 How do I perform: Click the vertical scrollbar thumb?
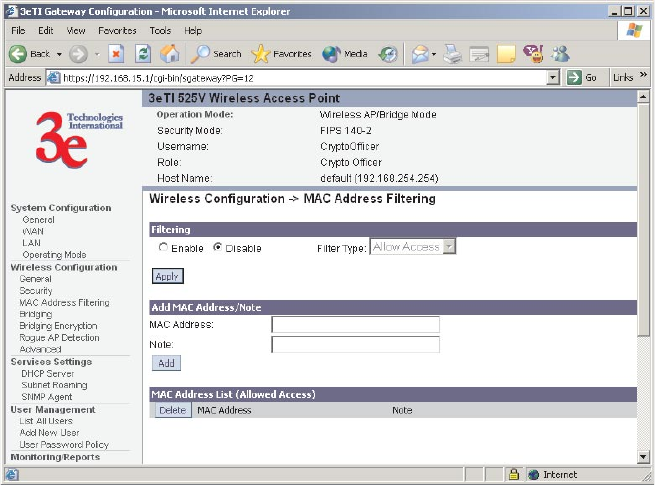[x=643, y=219]
